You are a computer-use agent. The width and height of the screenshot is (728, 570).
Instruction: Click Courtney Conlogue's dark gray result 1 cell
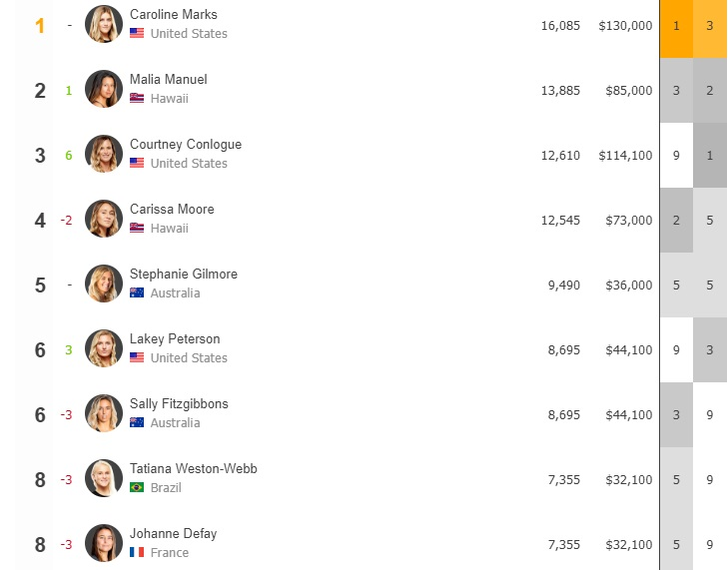tap(710, 155)
